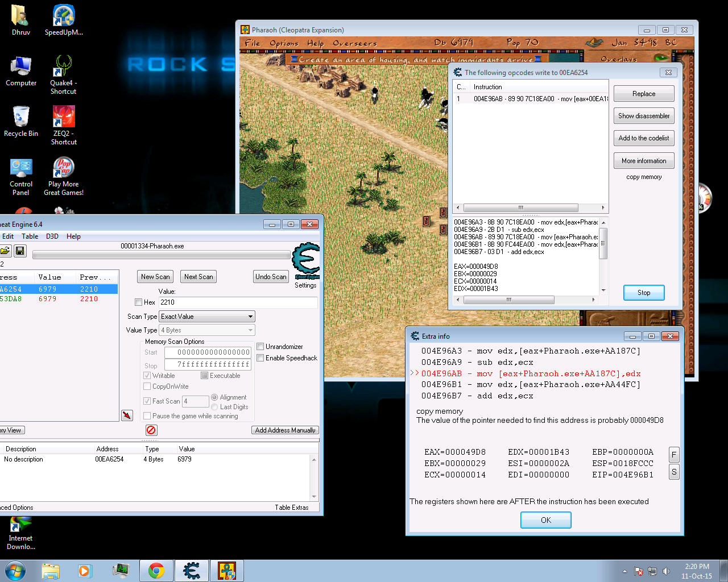Open Google Chrome from the taskbar
The image size is (728, 582).
pyautogui.click(x=156, y=571)
